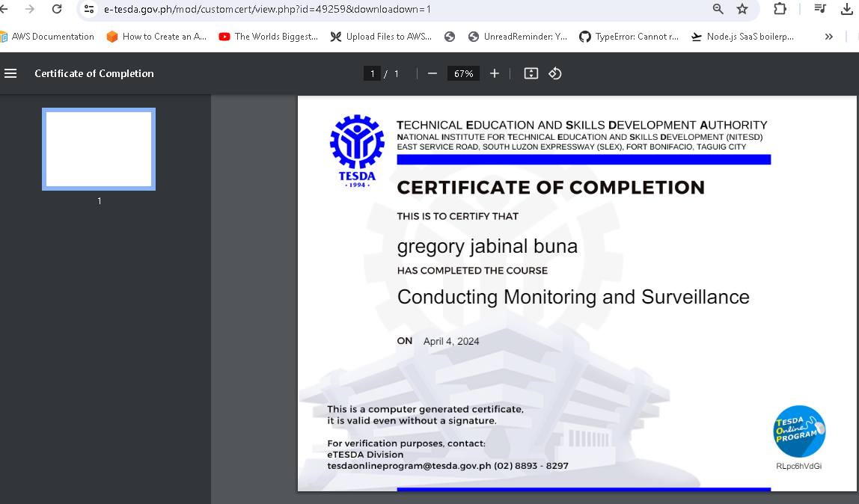Go forward in browser history
The width and height of the screenshot is (859, 504).
[x=30, y=9]
